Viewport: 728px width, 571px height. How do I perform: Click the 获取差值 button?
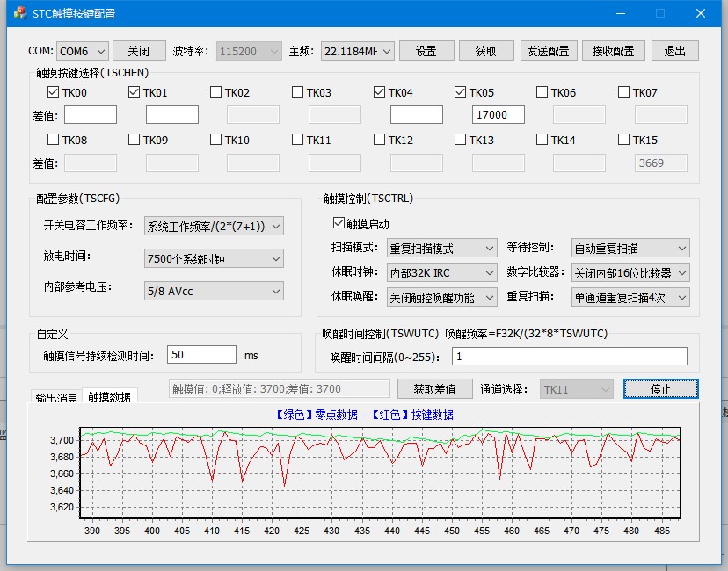click(434, 389)
